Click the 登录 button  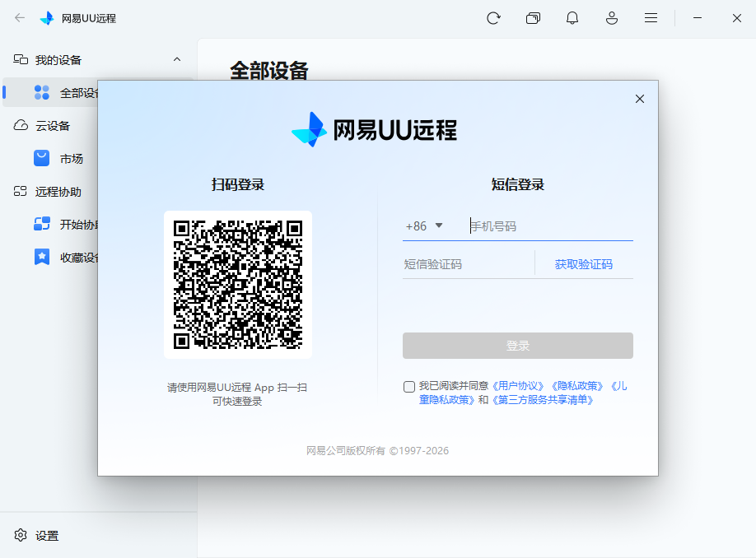point(518,346)
